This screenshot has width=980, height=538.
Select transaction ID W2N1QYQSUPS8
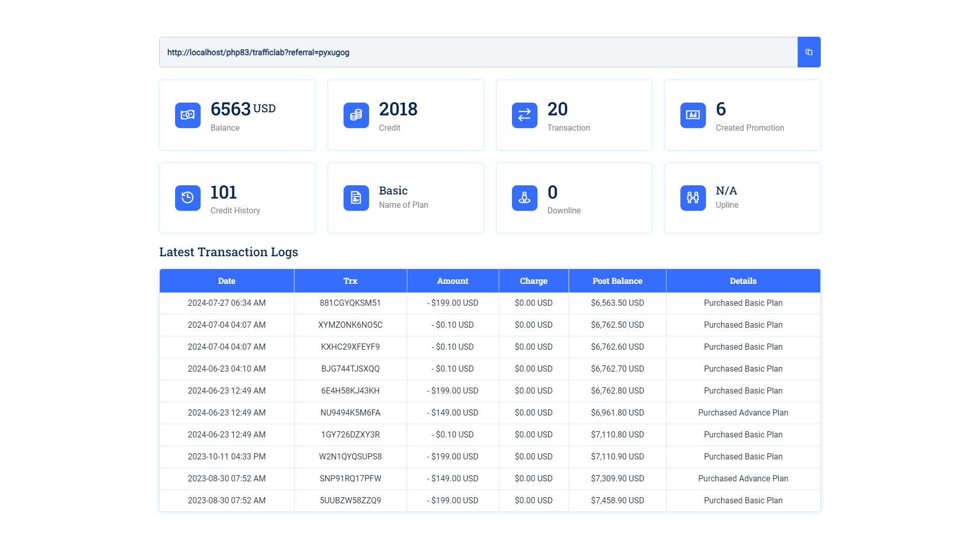pyautogui.click(x=351, y=457)
